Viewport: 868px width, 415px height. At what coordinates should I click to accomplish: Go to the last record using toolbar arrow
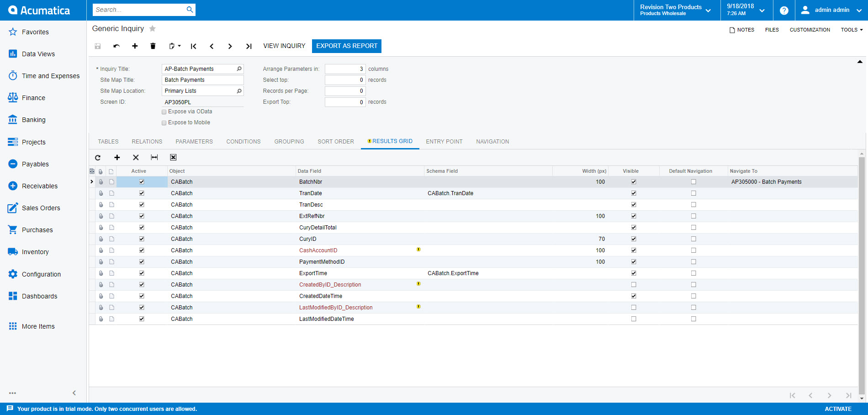tap(249, 46)
